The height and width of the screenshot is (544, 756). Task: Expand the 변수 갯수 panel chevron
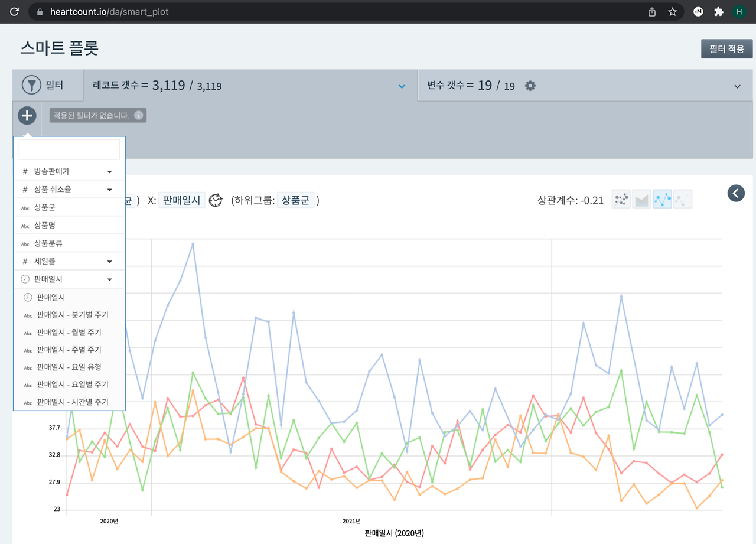pos(737,86)
